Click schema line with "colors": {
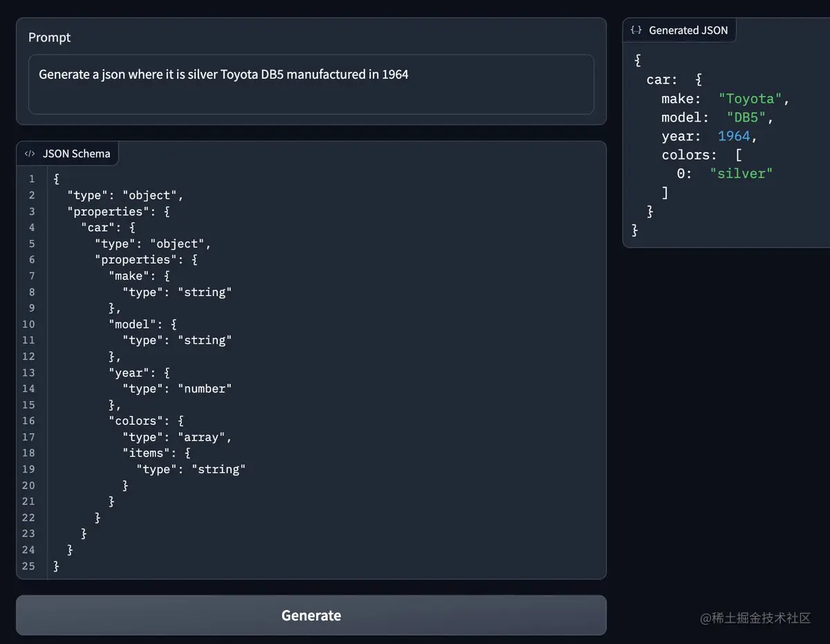Screen dimensions: 830x644 point(146,421)
